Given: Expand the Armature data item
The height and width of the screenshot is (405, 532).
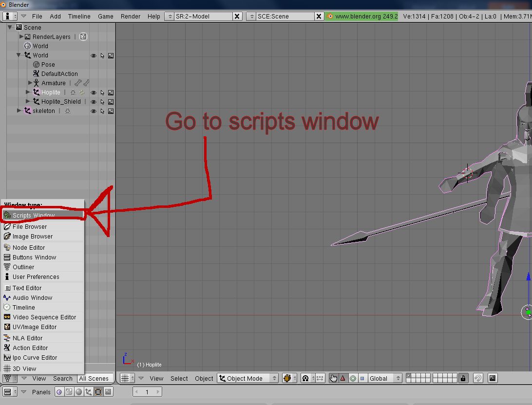Looking at the screenshot, I should click(30, 83).
